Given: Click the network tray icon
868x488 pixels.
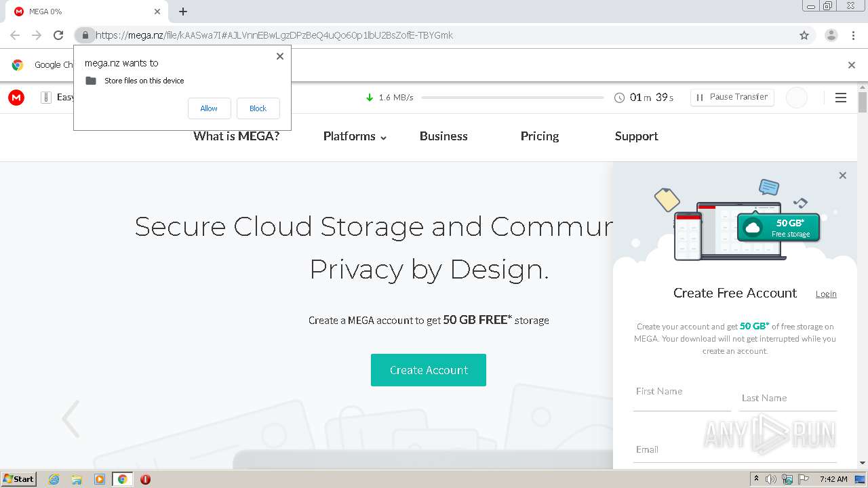Looking at the screenshot, I should (x=787, y=479).
